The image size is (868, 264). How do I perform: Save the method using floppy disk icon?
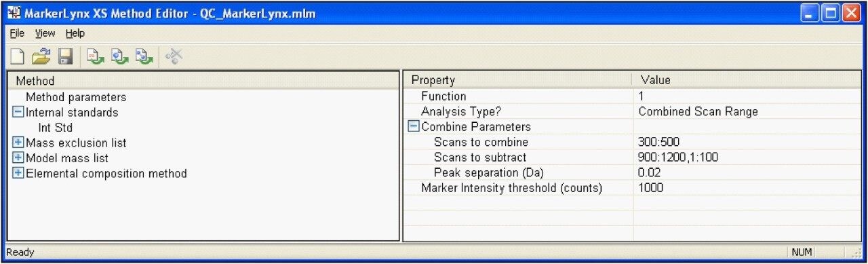point(64,57)
